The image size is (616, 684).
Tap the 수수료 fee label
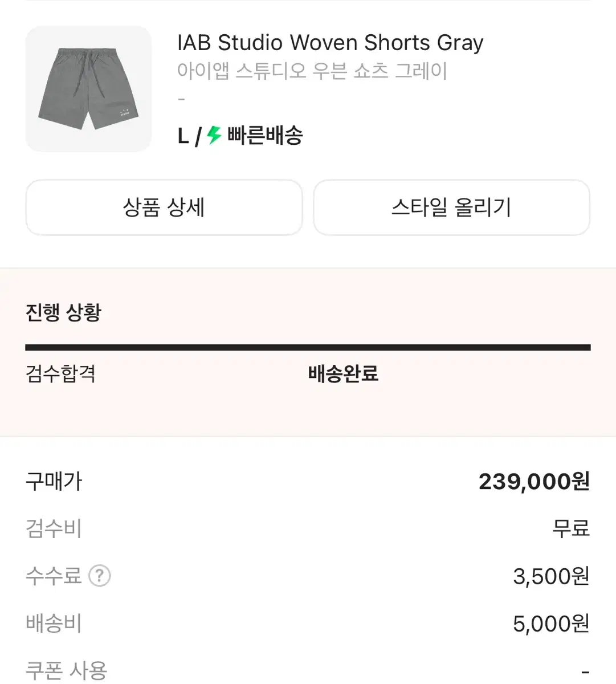[x=54, y=576]
